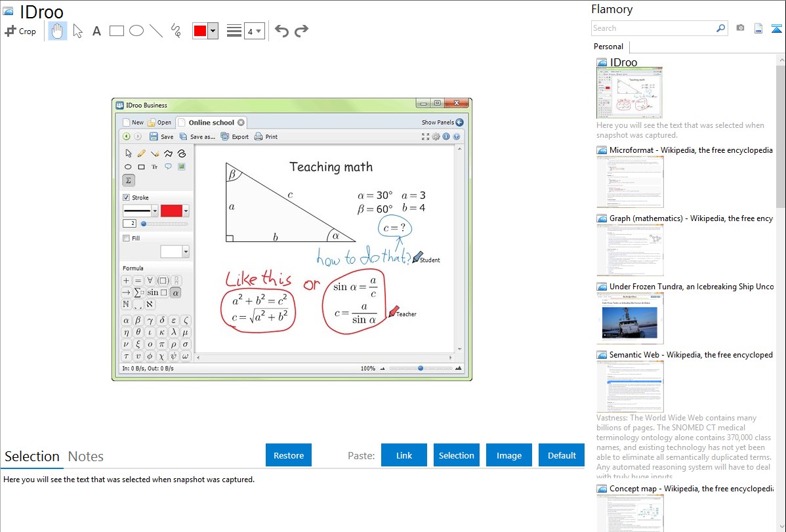786x532 pixels.
Task: Select the Crop tool
Action: [x=20, y=31]
